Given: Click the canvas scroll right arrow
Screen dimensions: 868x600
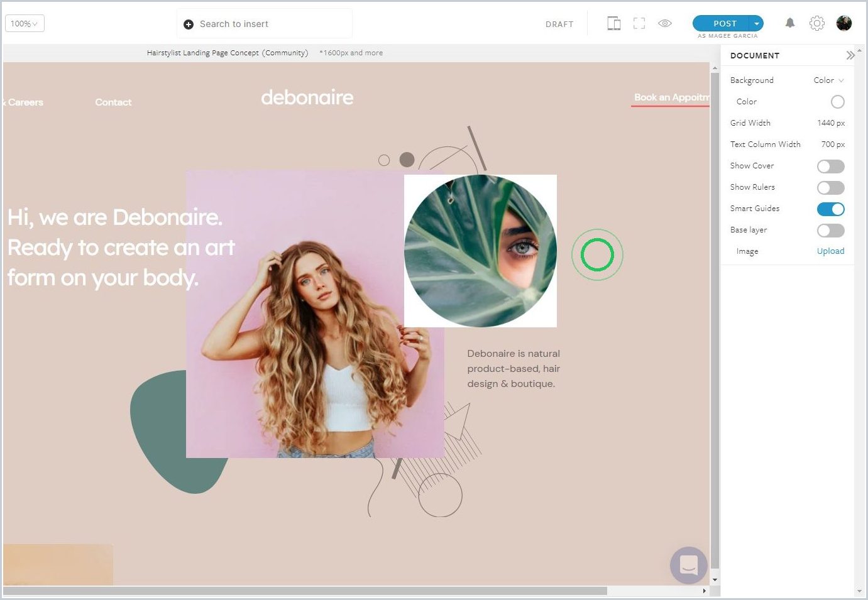Looking at the screenshot, I should (x=704, y=591).
